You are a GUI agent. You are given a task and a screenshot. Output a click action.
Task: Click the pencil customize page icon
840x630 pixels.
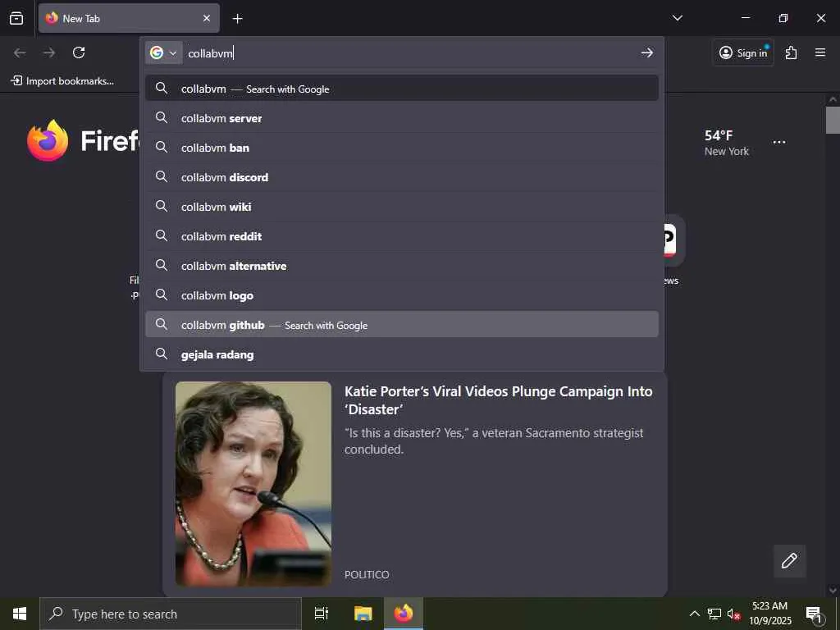coord(789,561)
